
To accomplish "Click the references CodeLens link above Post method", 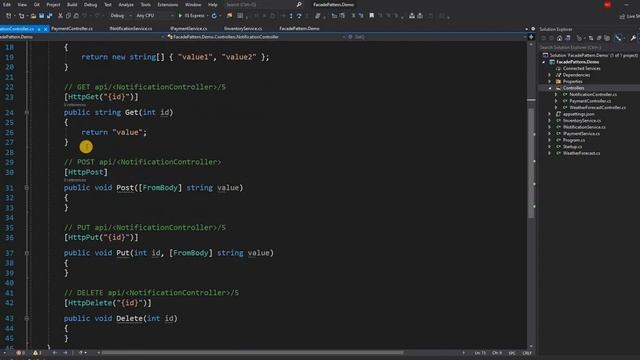I will tap(75, 180).
